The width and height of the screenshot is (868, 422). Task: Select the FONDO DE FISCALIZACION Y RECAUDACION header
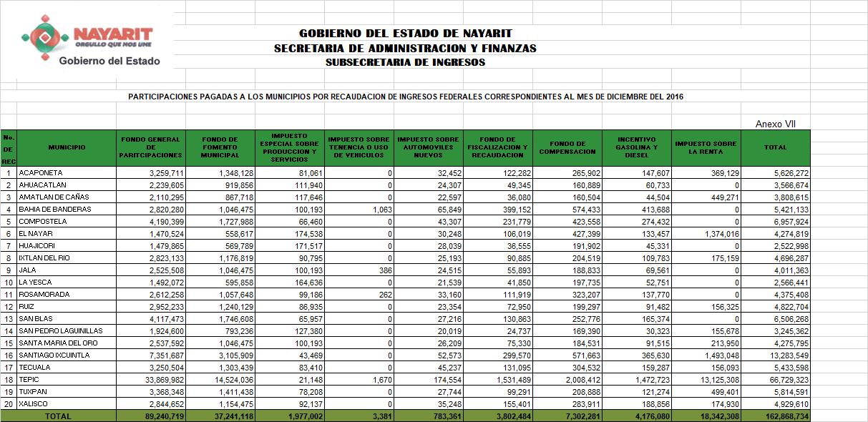[498, 147]
